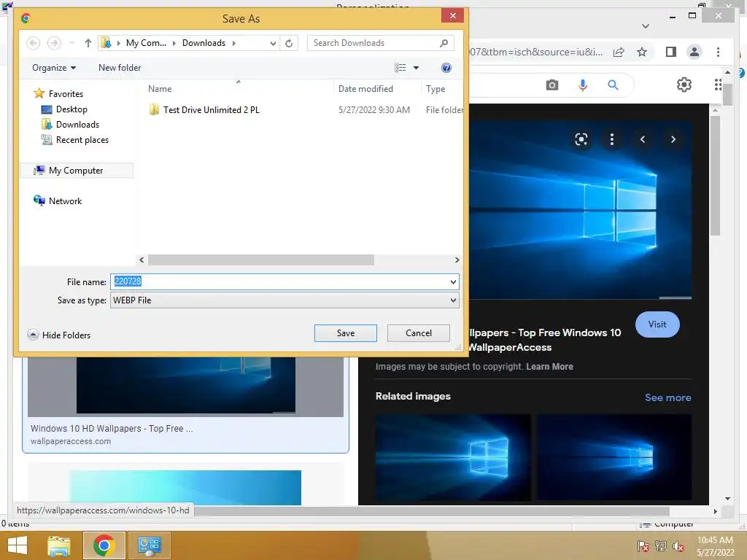Share this page icon in Chrome address bar
747x560 pixels.
619,52
